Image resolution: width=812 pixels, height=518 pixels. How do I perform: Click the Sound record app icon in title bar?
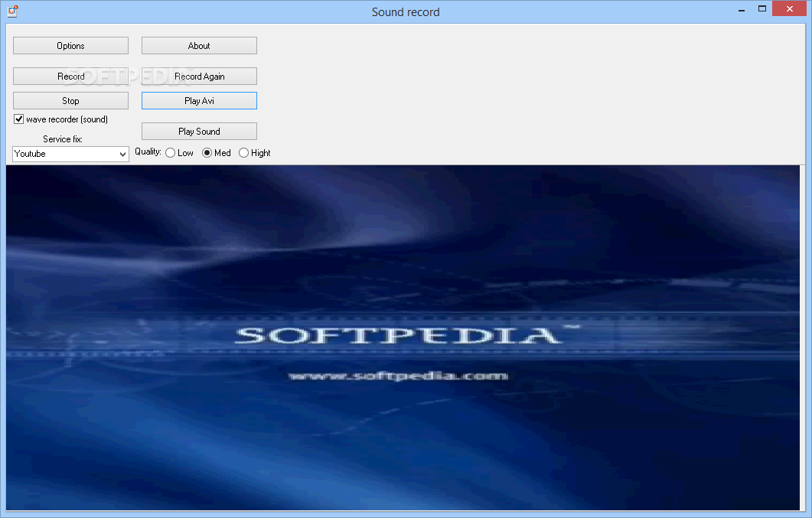[x=12, y=11]
